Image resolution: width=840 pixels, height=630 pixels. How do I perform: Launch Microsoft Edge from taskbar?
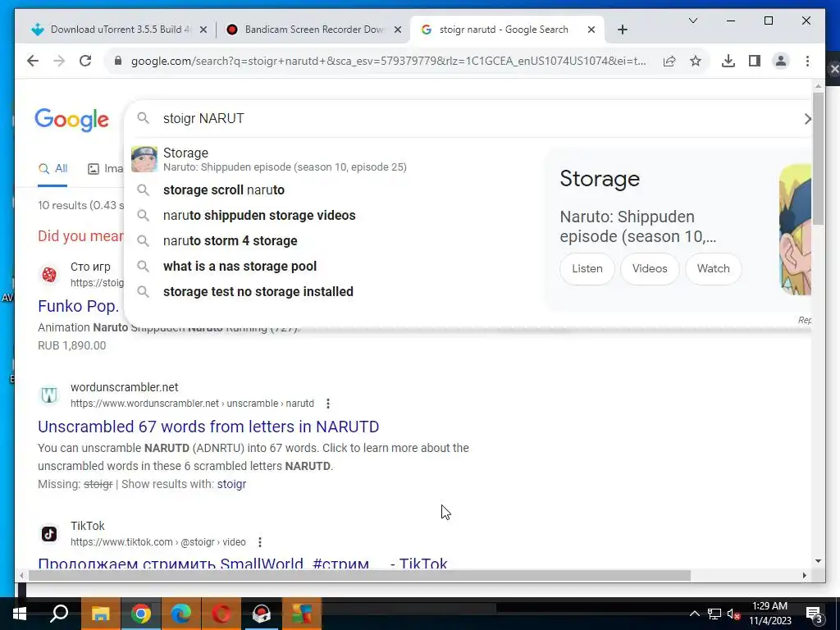pos(181,614)
